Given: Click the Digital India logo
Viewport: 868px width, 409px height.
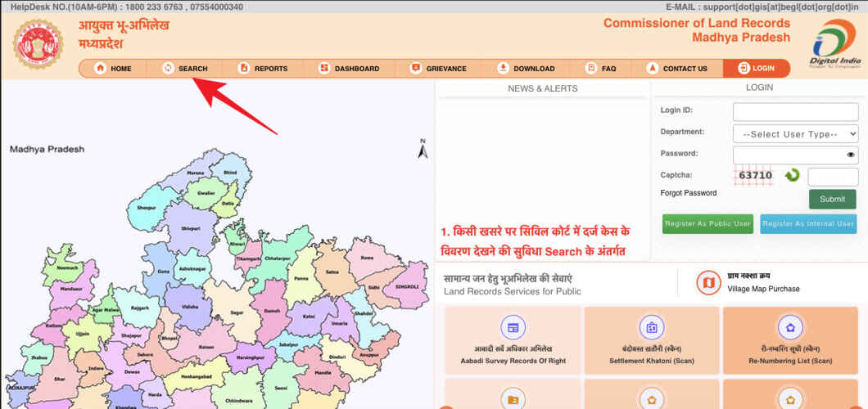Looking at the screenshot, I should (835, 43).
